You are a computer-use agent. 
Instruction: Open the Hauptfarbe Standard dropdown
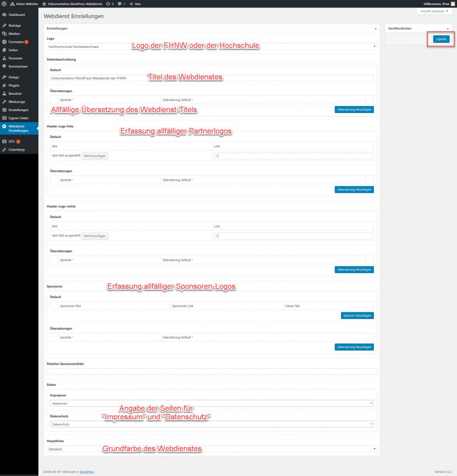tap(212, 449)
